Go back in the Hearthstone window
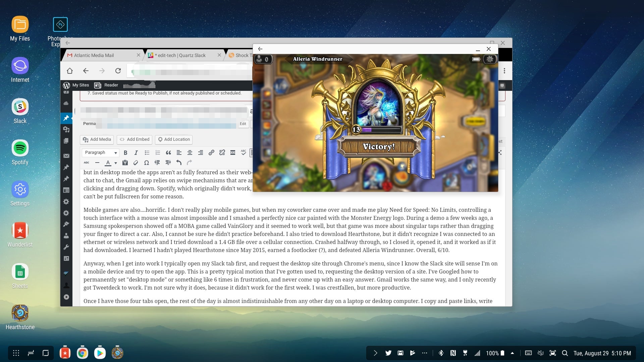 [260, 49]
